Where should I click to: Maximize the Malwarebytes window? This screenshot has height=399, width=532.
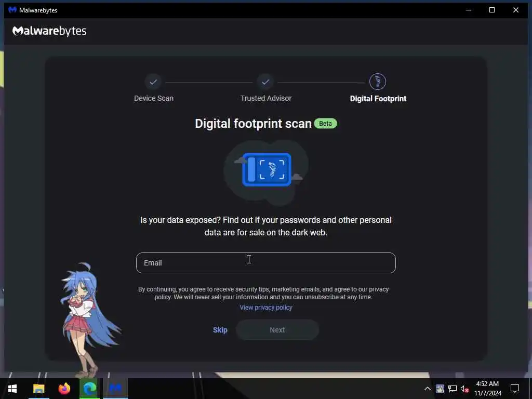(x=492, y=10)
